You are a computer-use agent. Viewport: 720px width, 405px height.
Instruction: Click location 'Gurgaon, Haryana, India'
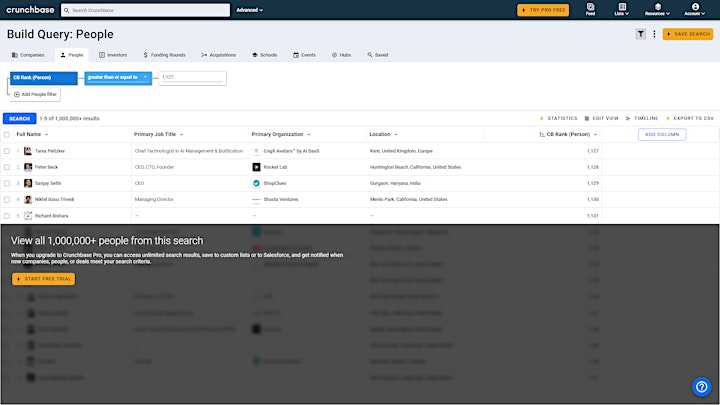tap(395, 183)
